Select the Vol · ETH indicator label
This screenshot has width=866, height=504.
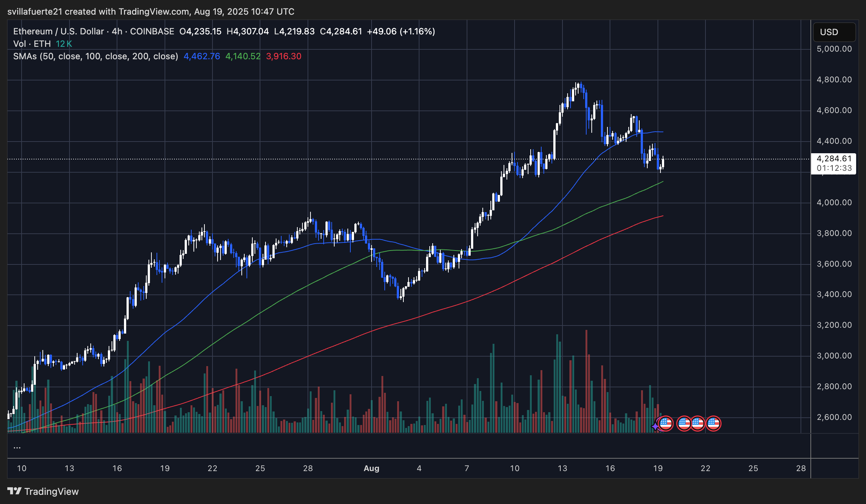[x=31, y=44]
